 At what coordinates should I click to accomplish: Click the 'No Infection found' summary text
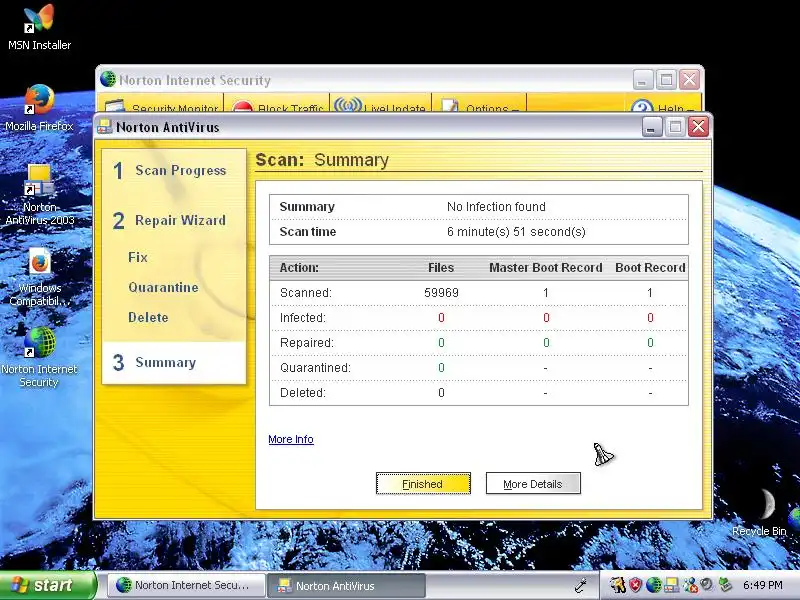tap(496, 207)
